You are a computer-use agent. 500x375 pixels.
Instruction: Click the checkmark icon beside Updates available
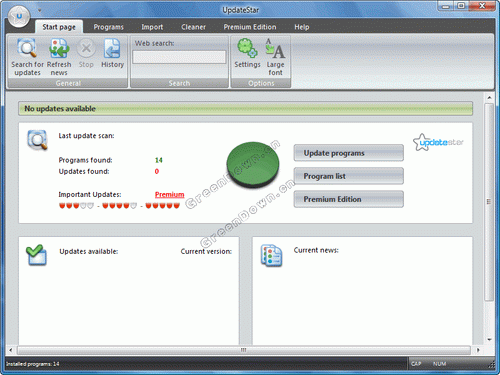click(36, 255)
